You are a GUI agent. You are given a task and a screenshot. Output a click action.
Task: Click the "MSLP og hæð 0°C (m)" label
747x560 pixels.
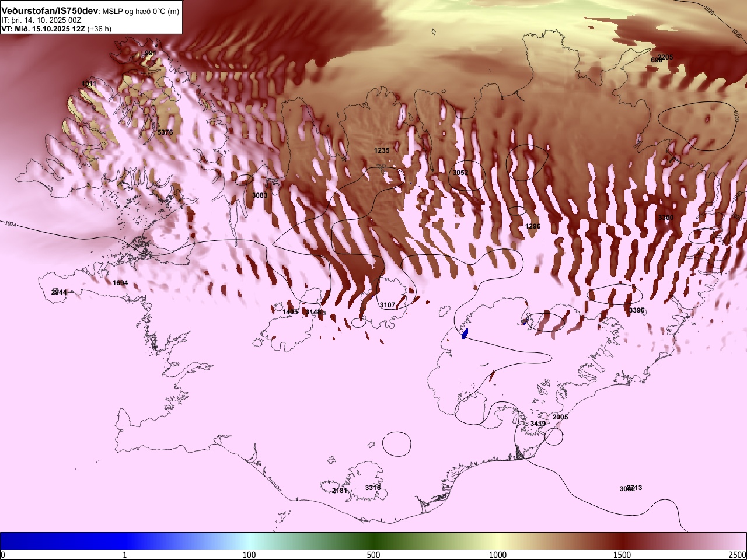[x=141, y=12]
